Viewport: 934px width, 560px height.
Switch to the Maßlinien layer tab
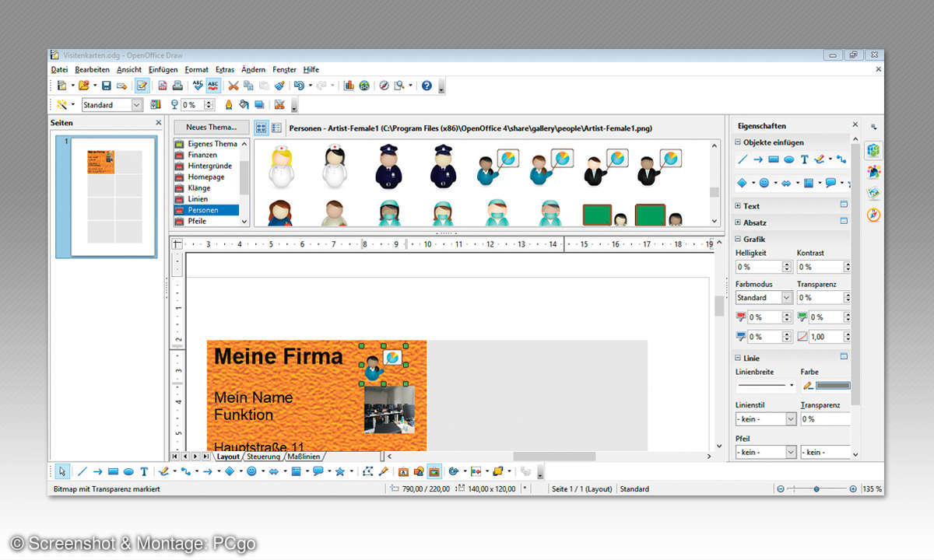[304, 457]
